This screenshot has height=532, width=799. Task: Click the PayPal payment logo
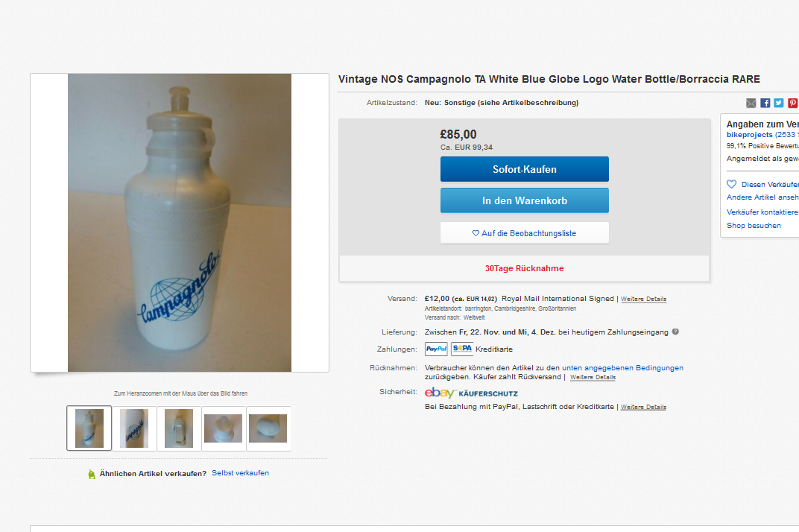436,349
